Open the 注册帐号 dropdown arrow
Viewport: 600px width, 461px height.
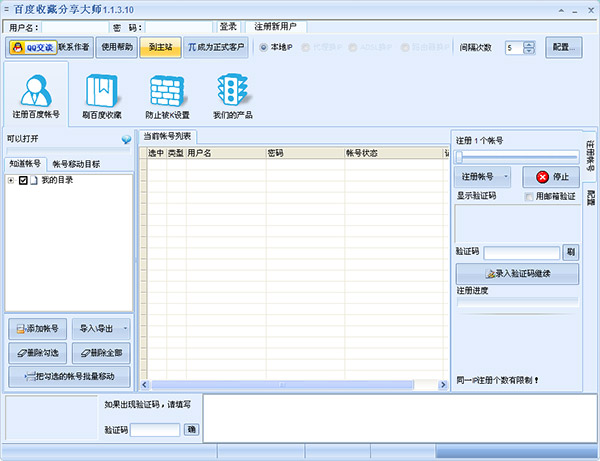click(x=505, y=177)
